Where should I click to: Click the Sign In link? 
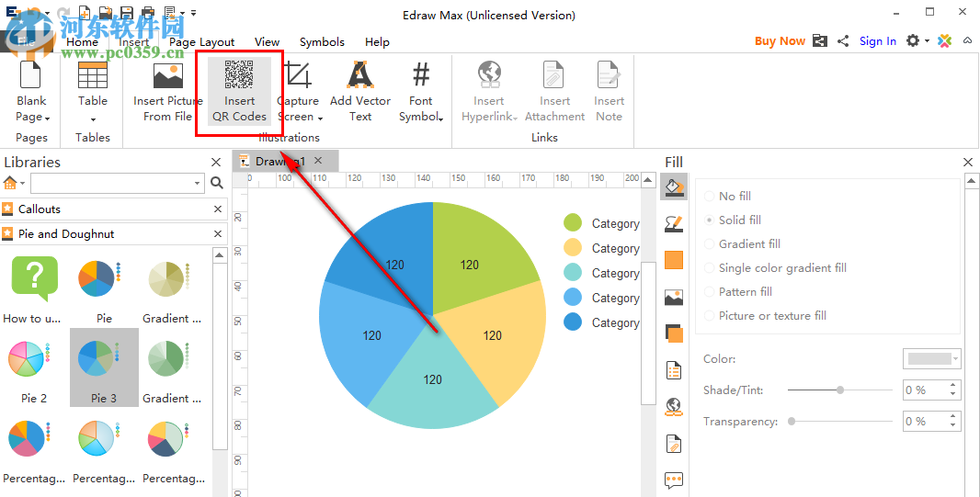click(x=878, y=41)
